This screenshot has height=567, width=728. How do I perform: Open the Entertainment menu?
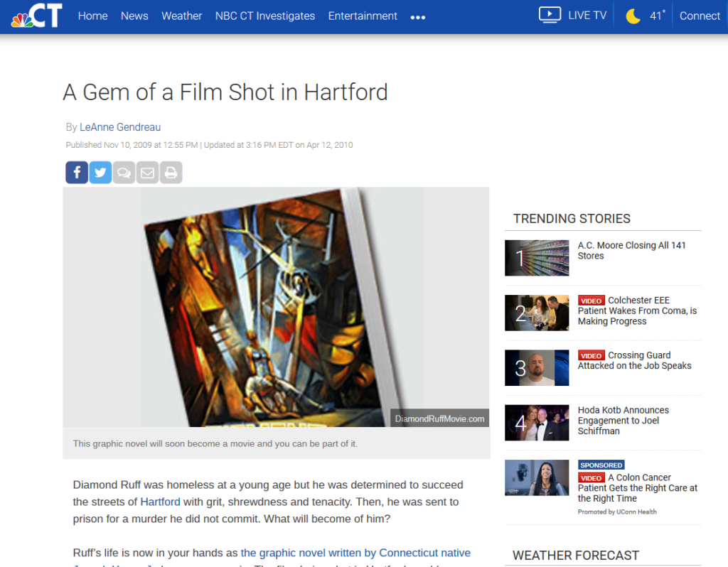pos(363,16)
